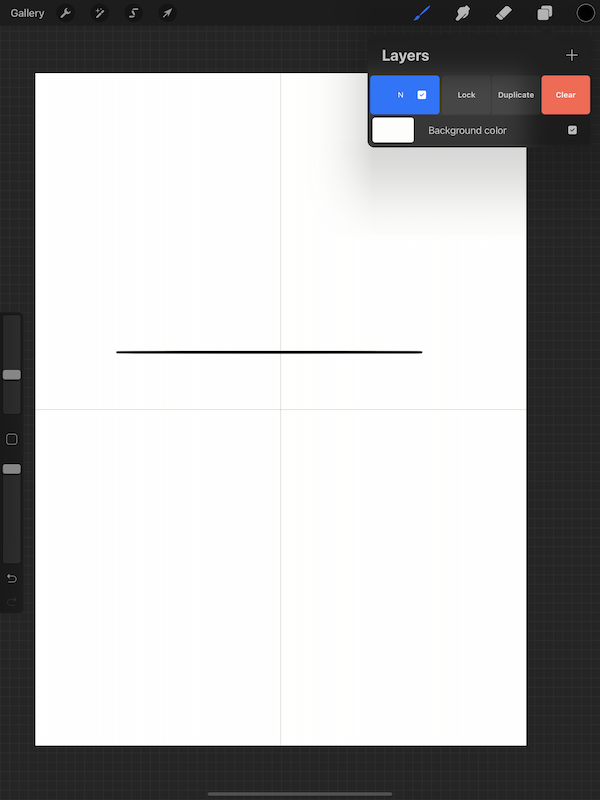This screenshot has height=800, width=600.
Task: Click the square modifier button in sidebar
Action: (x=11, y=439)
